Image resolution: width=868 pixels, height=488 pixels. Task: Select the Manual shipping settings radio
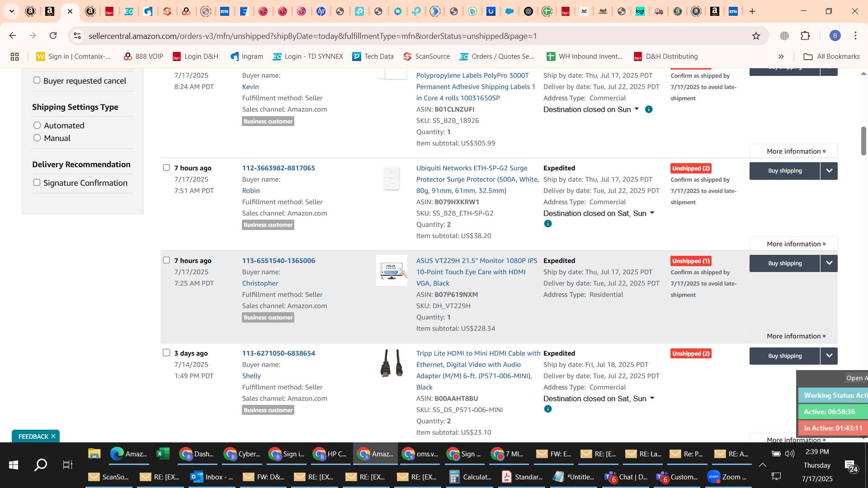(37, 138)
